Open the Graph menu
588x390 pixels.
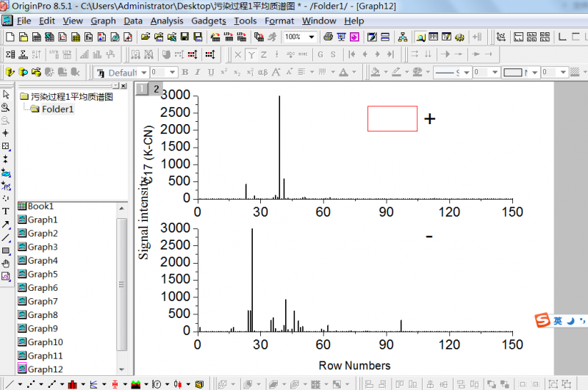pos(103,21)
